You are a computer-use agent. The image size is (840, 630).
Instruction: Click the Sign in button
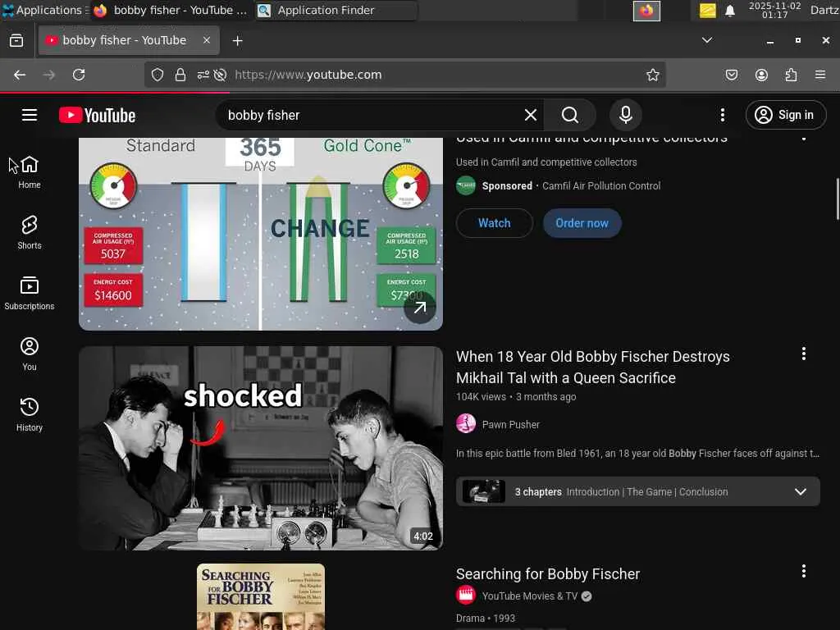[785, 115]
